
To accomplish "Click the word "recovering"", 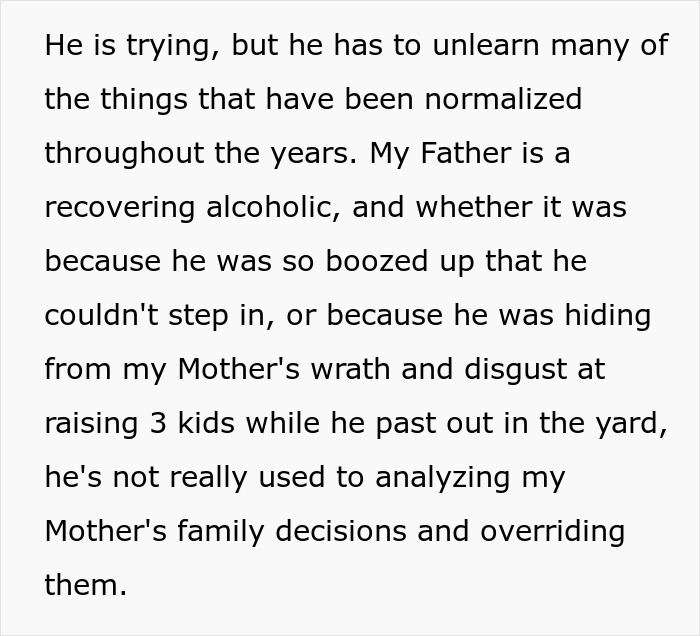I will [119, 208].
